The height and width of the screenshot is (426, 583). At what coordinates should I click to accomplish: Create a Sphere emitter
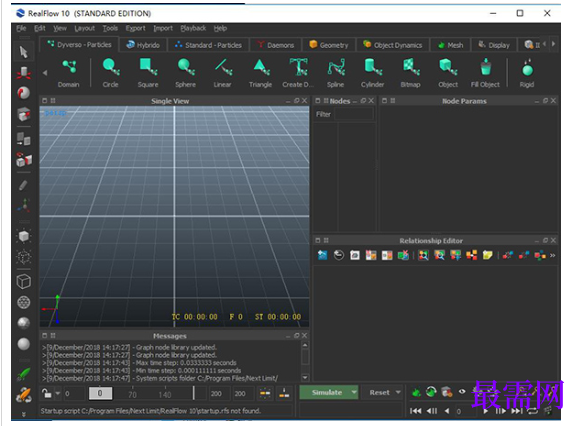tap(186, 73)
